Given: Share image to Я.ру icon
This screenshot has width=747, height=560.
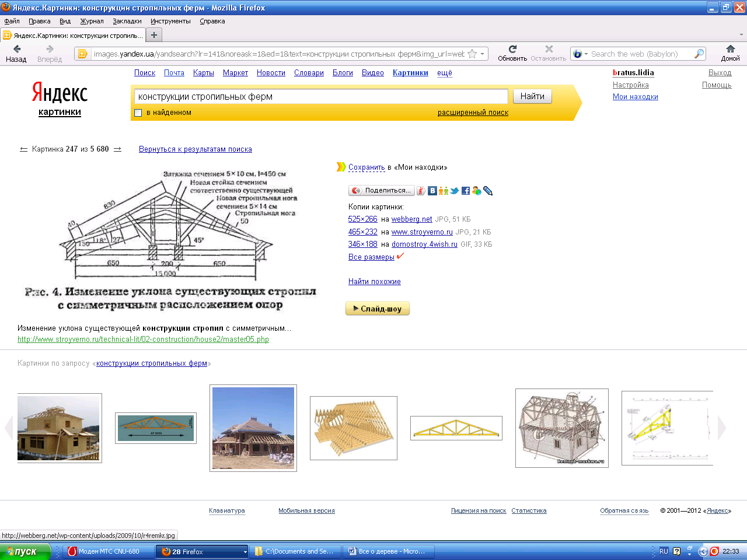Looking at the screenshot, I should coord(421,191).
